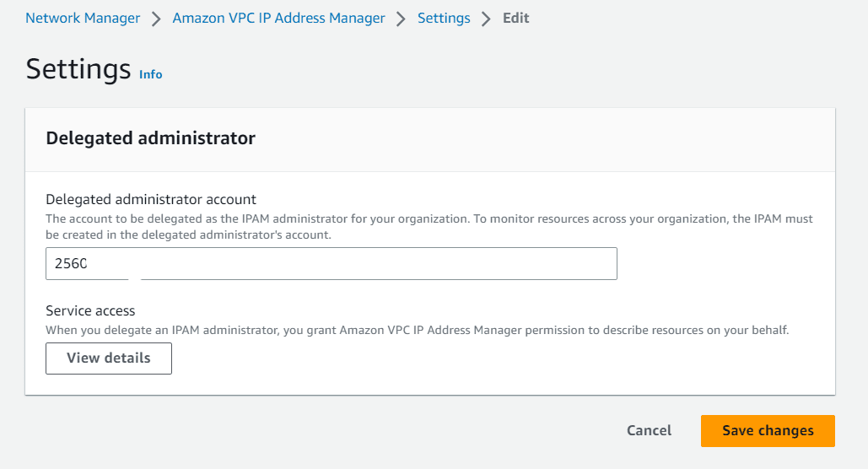Viewport: 868px width, 469px height.
Task: Open the Settings breadcrumb link
Action: (444, 19)
